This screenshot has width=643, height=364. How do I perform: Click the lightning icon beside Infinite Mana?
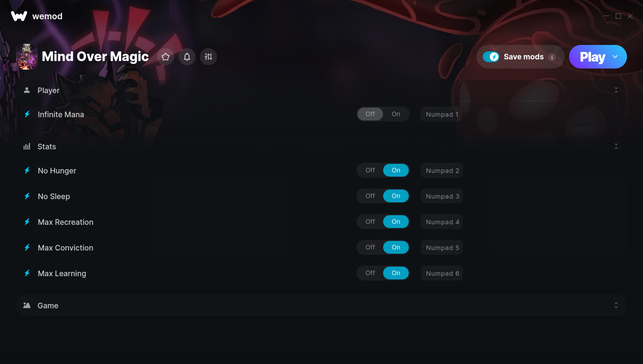(x=27, y=114)
